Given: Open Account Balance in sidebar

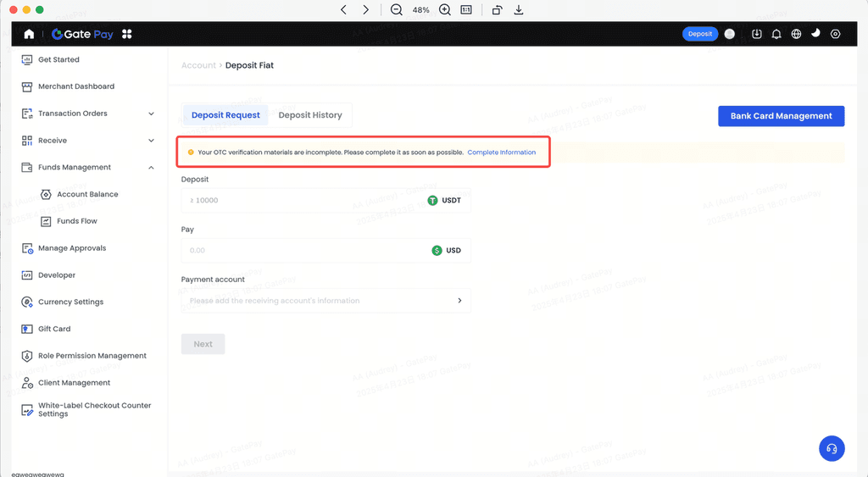Looking at the screenshot, I should pyautogui.click(x=87, y=195).
